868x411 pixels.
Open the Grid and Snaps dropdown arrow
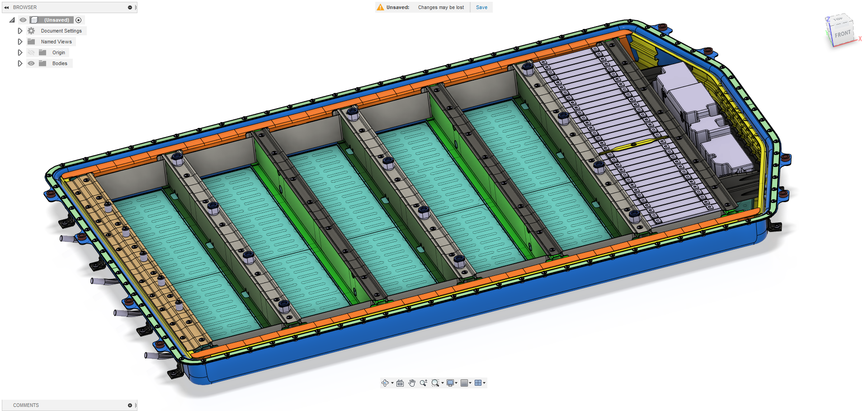(470, 383)
